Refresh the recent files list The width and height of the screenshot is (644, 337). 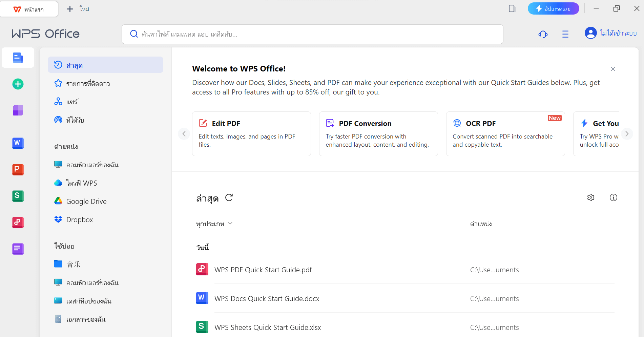pos(229,197)
